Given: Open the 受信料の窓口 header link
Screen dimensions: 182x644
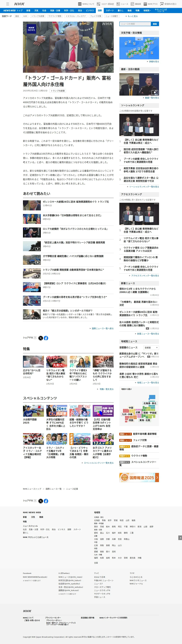Looking at the screenshot, I should coord(168,4).
